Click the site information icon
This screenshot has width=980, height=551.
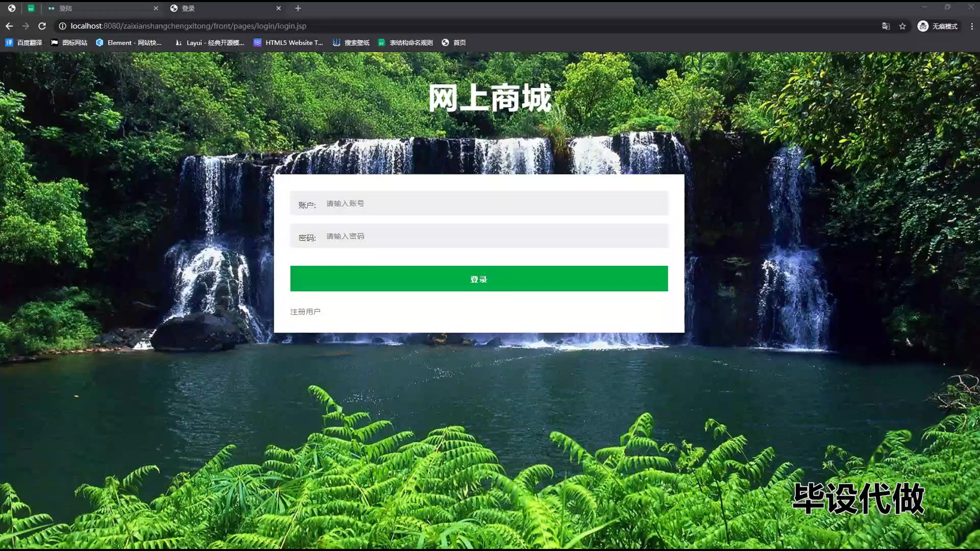coord(62,26)
